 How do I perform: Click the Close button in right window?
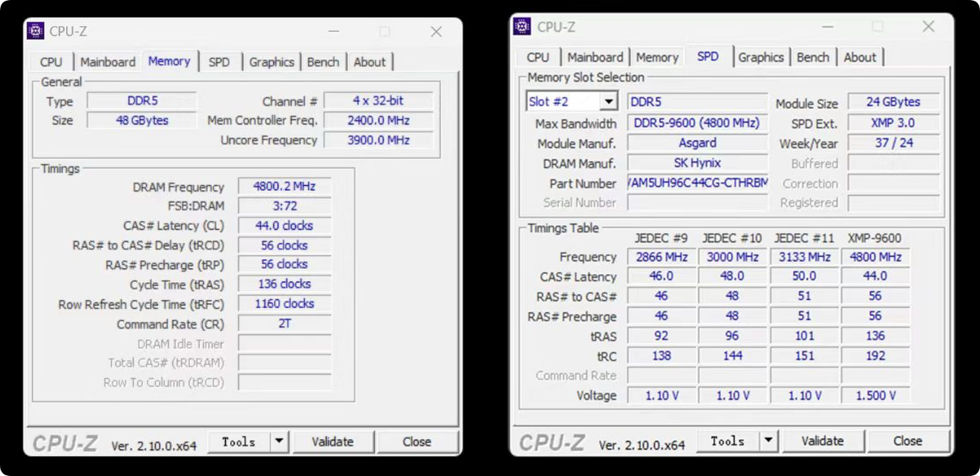[x=907, y=441]
